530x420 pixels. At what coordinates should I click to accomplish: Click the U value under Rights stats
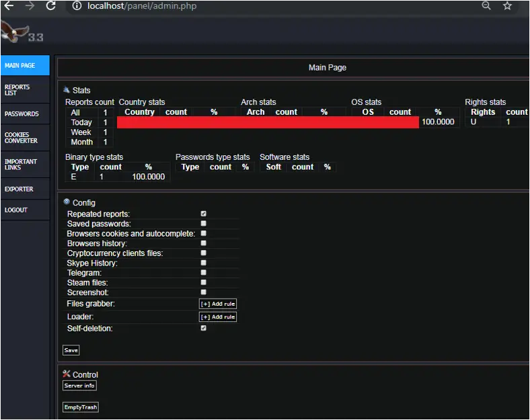click(474, 122)
